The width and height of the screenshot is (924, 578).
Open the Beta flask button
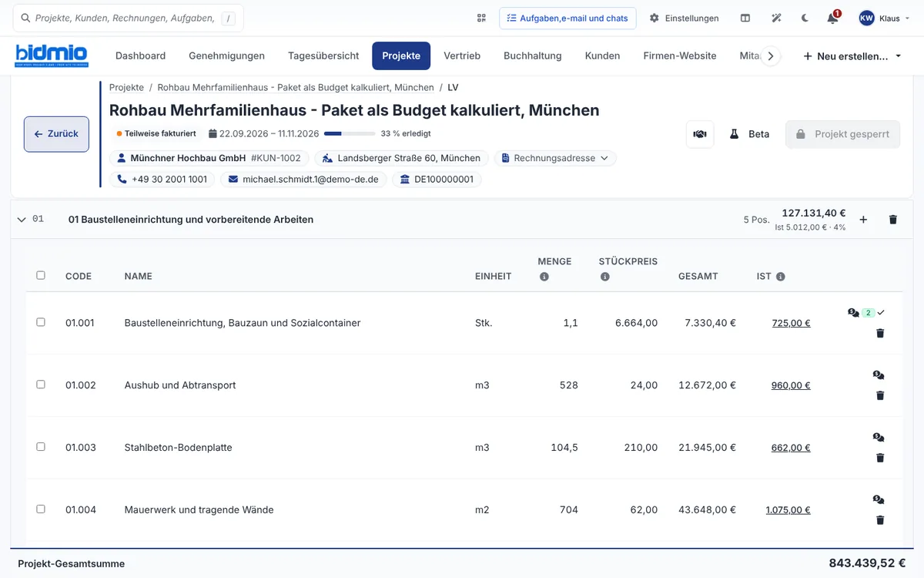click(x=749, y=134)
